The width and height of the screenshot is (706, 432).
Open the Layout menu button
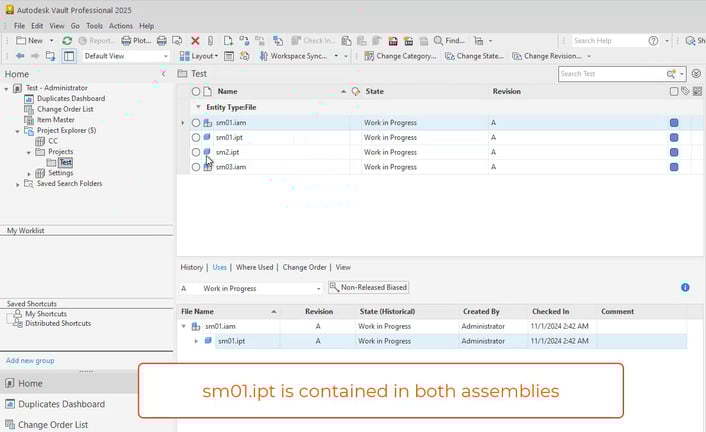click(199, 56)
